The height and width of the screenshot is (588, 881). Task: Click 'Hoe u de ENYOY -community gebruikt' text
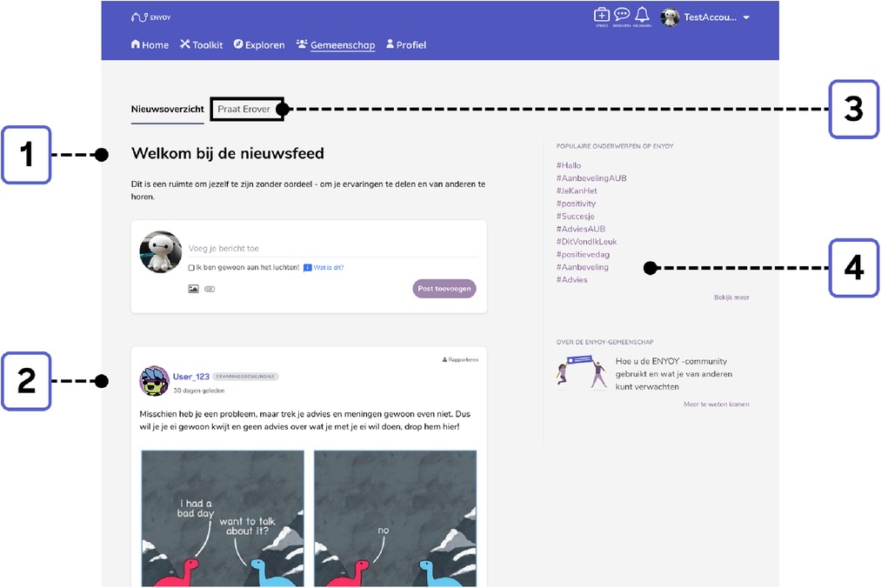tap(674, 374)
